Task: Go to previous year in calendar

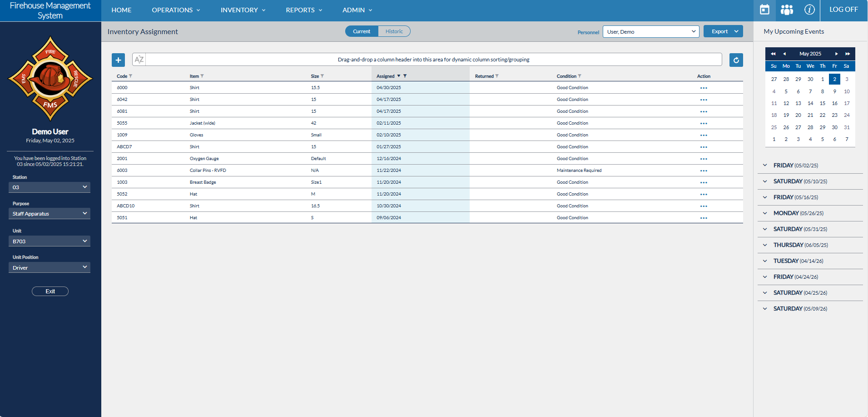Action: [x=773, y=54]
